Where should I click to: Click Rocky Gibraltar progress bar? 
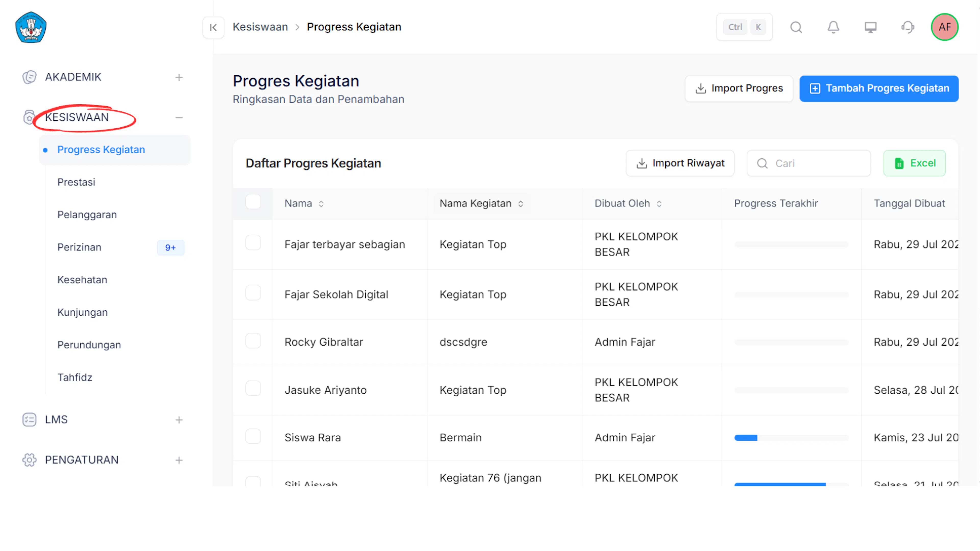791,342
